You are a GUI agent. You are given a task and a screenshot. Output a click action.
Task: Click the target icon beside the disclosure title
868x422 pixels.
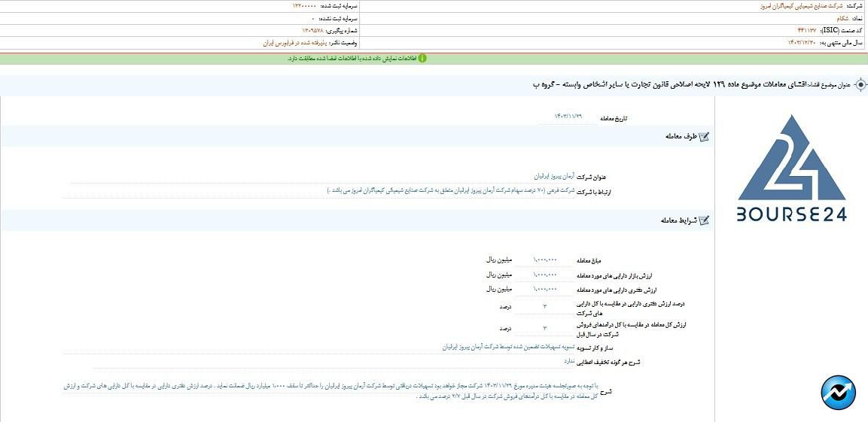(x=860, y=84)
